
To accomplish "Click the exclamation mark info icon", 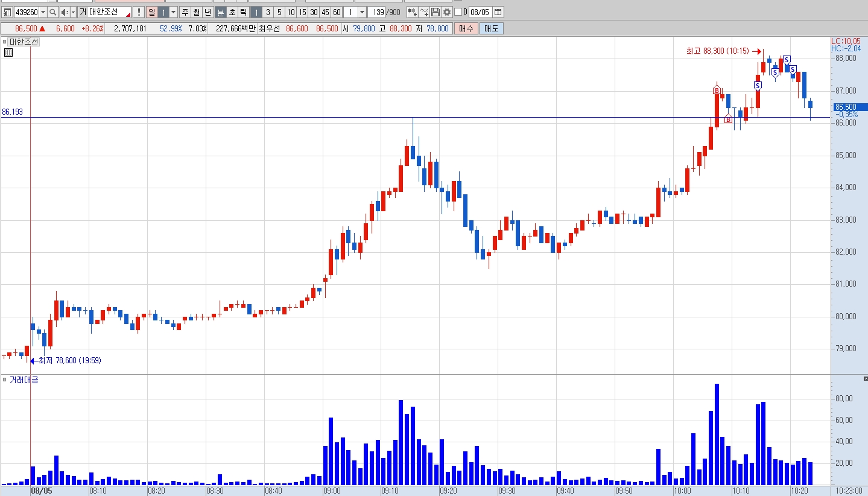I will pyautogui.click(x=139, y=12).
